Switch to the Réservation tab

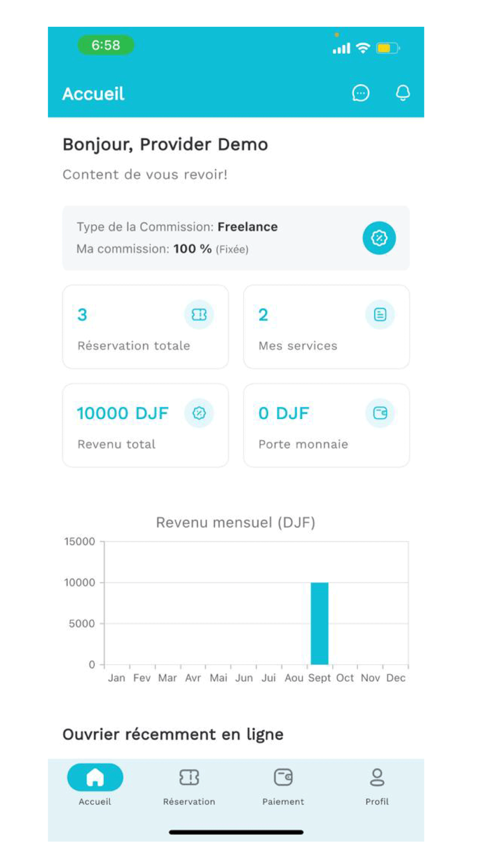[x=189, y=784]
